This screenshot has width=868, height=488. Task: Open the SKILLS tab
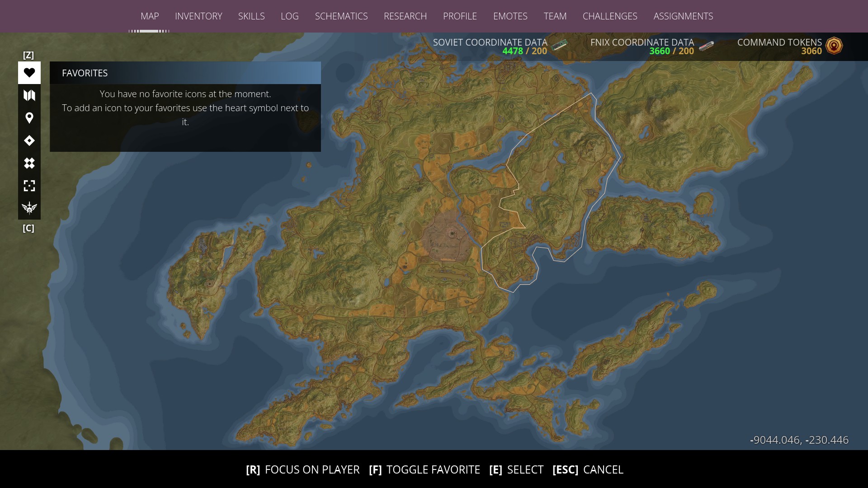(251, 16)
